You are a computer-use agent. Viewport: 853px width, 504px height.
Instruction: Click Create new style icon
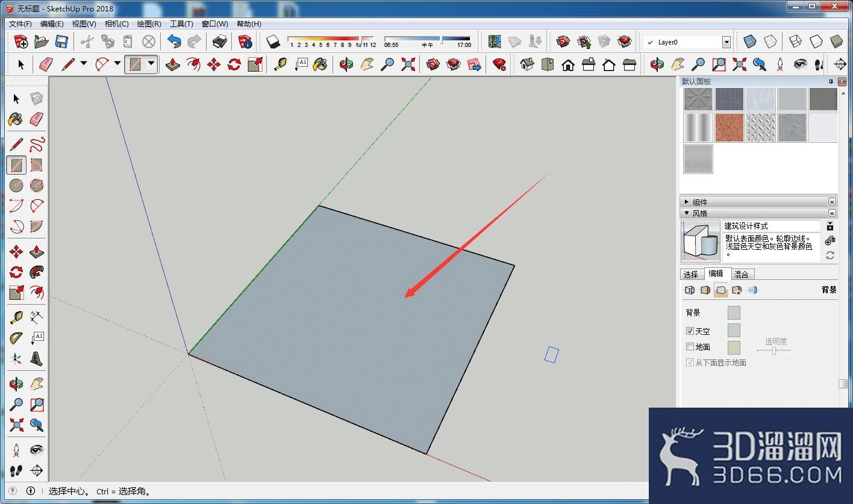tap(830, 240)
